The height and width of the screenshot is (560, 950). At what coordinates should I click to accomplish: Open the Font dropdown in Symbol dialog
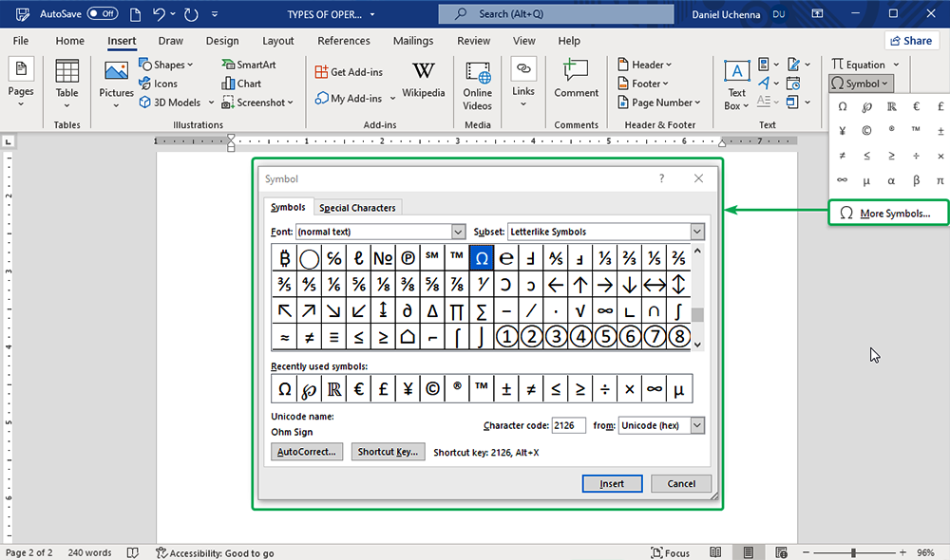pyautogui.click(x=459, y=231)
